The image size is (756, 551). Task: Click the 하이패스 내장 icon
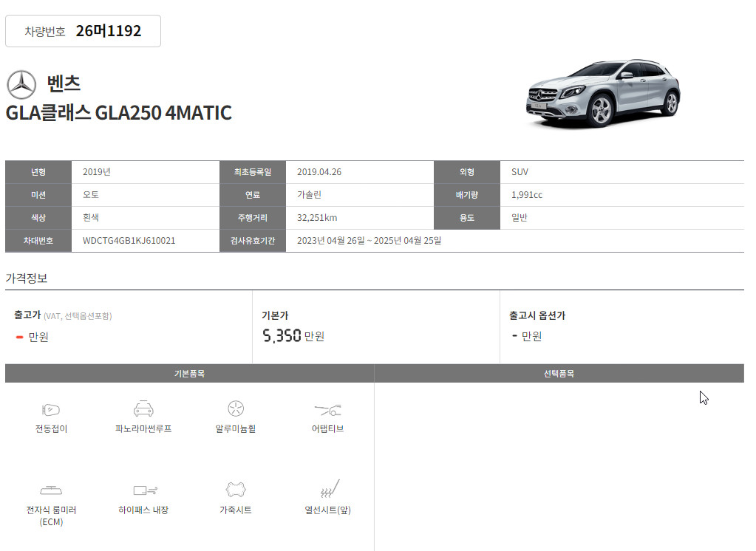[145, 490]
